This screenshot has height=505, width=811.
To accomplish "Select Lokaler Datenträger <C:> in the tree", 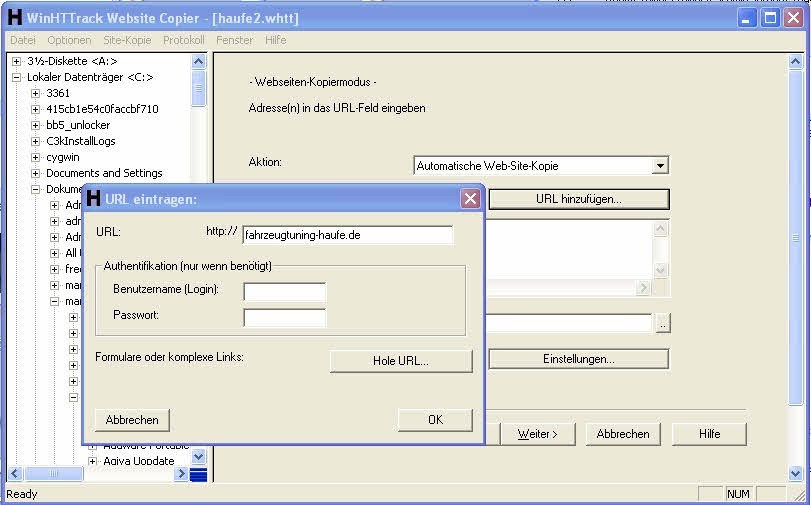I will [x=90, y=77].
